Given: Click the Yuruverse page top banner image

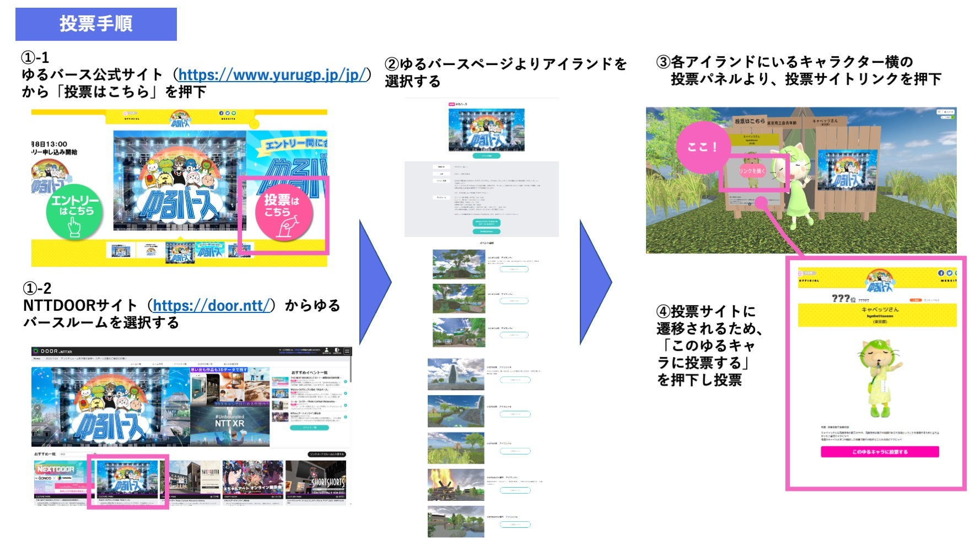Looking at the screenshot, I should coord(487,129).
